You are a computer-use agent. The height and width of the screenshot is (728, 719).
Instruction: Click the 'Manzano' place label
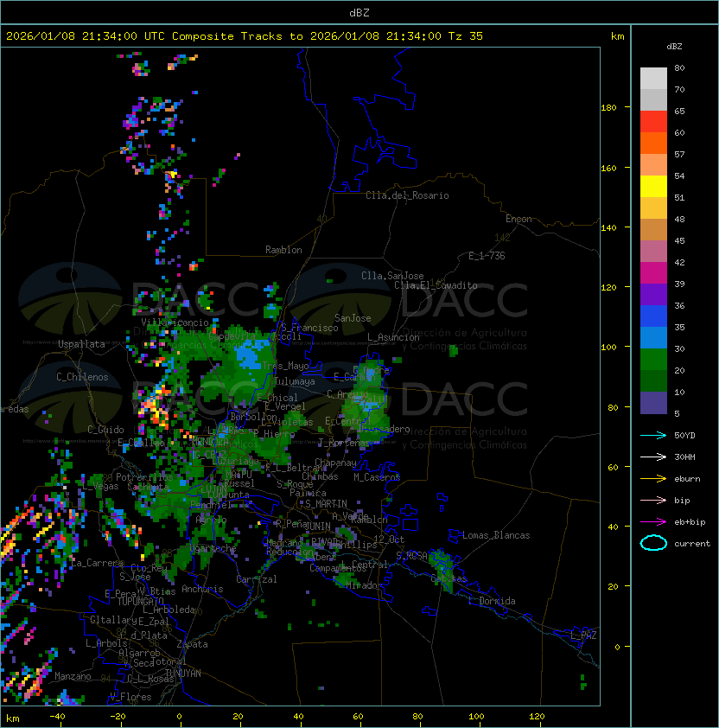73,676
